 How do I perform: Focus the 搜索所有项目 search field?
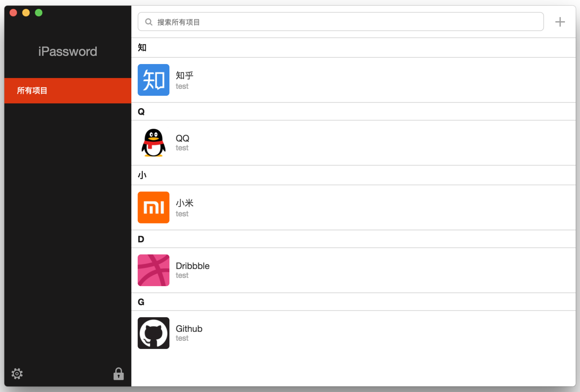pos(341,22)
